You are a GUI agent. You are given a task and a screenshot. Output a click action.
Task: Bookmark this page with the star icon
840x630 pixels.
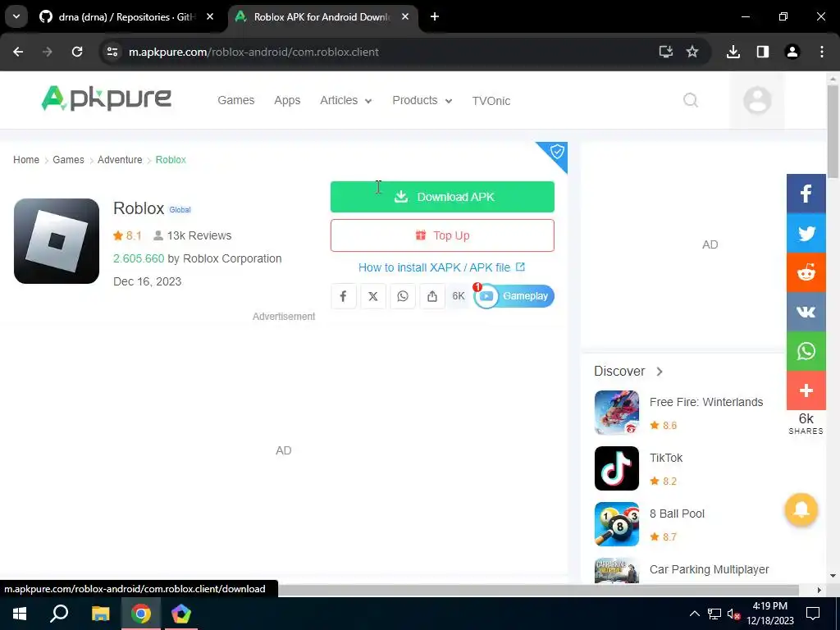(x=692, y=52)
